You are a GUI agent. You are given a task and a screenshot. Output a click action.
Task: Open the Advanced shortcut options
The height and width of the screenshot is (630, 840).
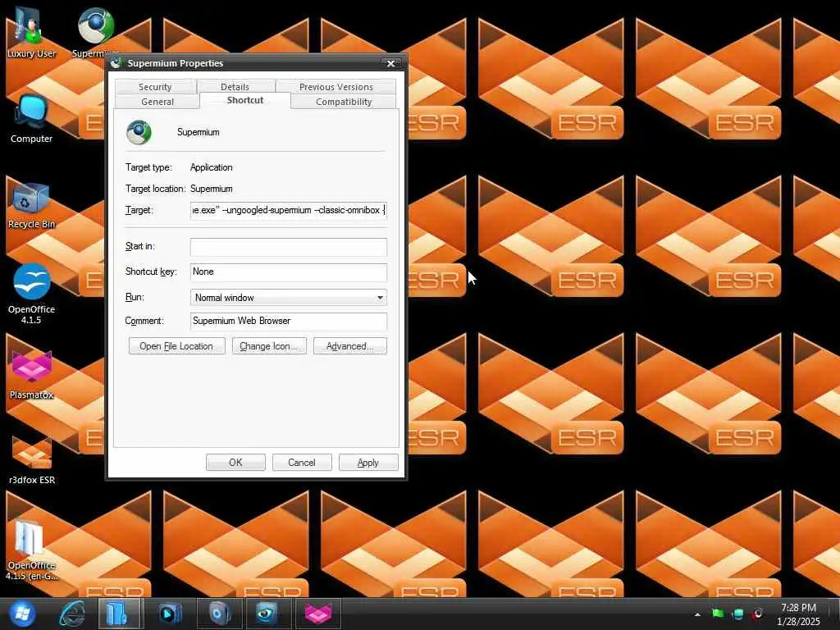349,346
